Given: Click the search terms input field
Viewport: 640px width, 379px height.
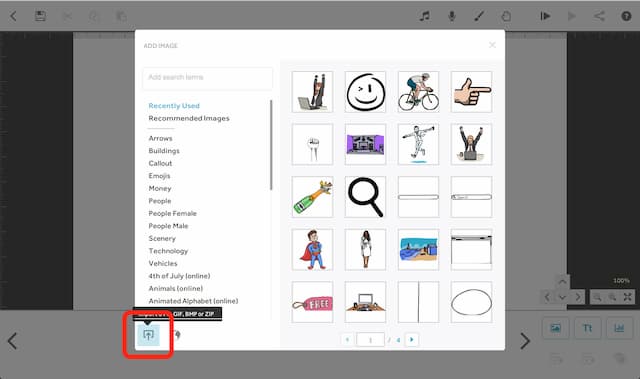Looking at the screenshot, I should tap(207, 78).
